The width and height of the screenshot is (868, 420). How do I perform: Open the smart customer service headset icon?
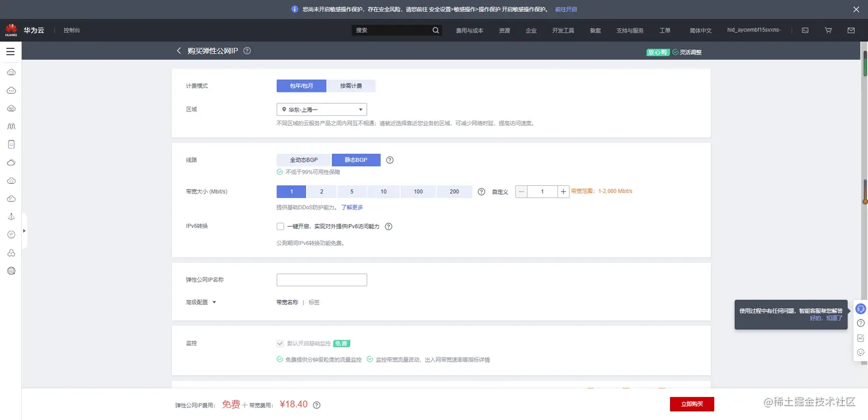click(x=860, y=309)
